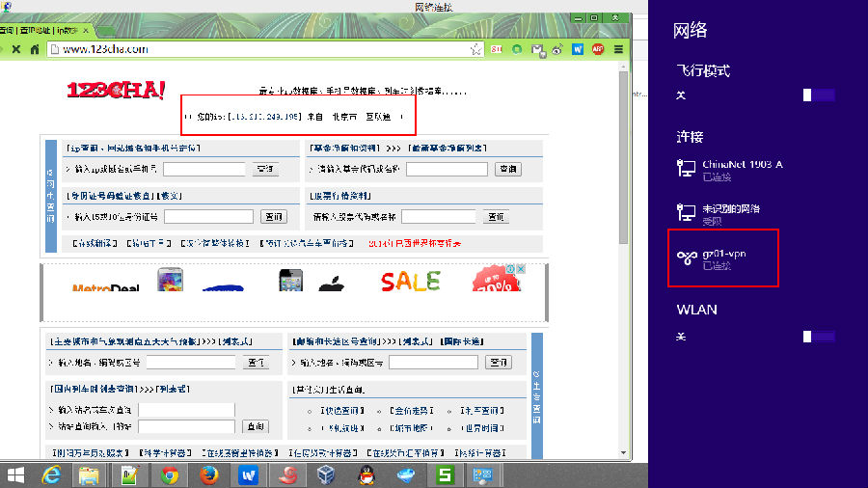Open the 世界时间 link
This screenshot has width=868, height=488.
point(483,428)
